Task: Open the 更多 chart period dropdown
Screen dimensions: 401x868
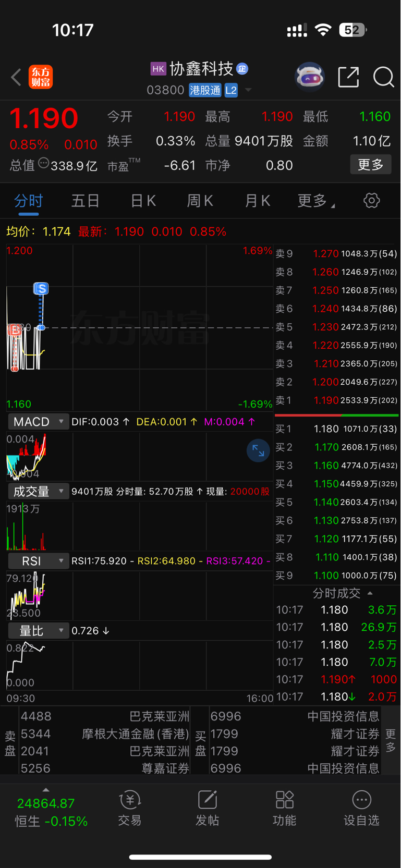Action: 316,201
